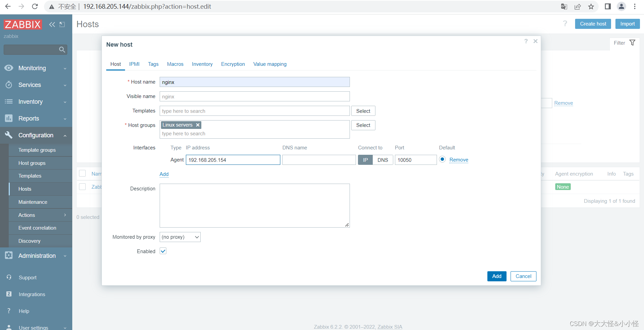
Task: Click the sidebar hide/kiosk icon
Action: [62, 24]
